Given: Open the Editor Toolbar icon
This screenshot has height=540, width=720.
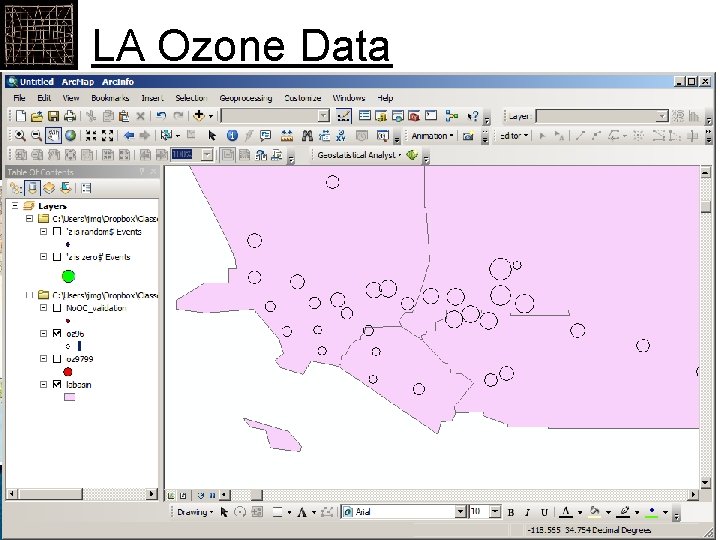Looking at the screenshot, I should pos(343,116).
